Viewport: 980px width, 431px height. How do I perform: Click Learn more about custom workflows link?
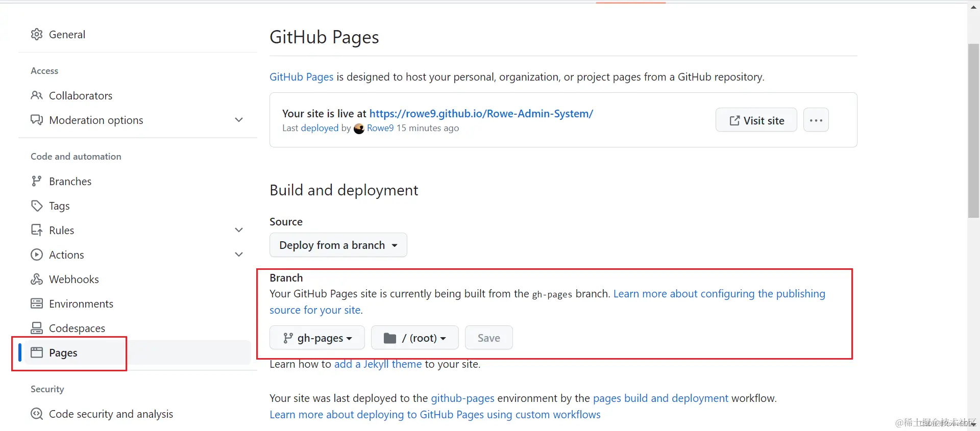point(435,415)
